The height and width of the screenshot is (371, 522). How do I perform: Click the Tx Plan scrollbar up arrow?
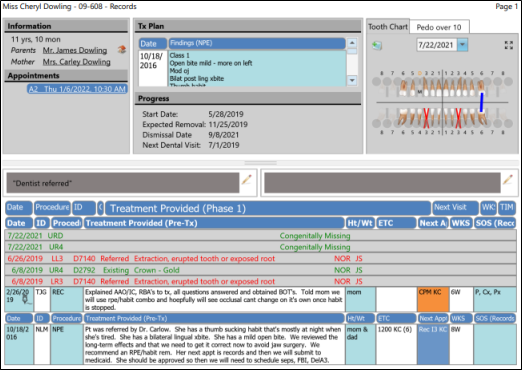(352, 43)
